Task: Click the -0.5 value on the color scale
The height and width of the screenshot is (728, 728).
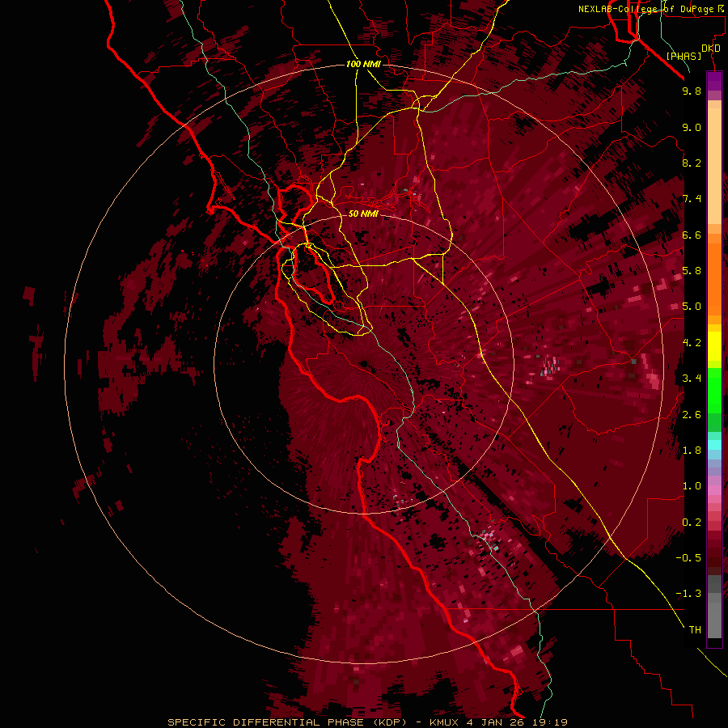Action: pos(688,558)
